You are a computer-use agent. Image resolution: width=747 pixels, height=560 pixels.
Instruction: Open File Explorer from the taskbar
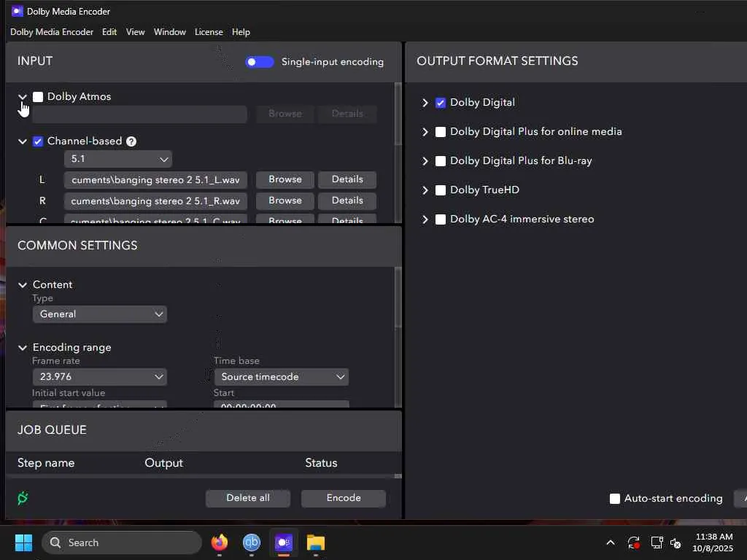315,542
